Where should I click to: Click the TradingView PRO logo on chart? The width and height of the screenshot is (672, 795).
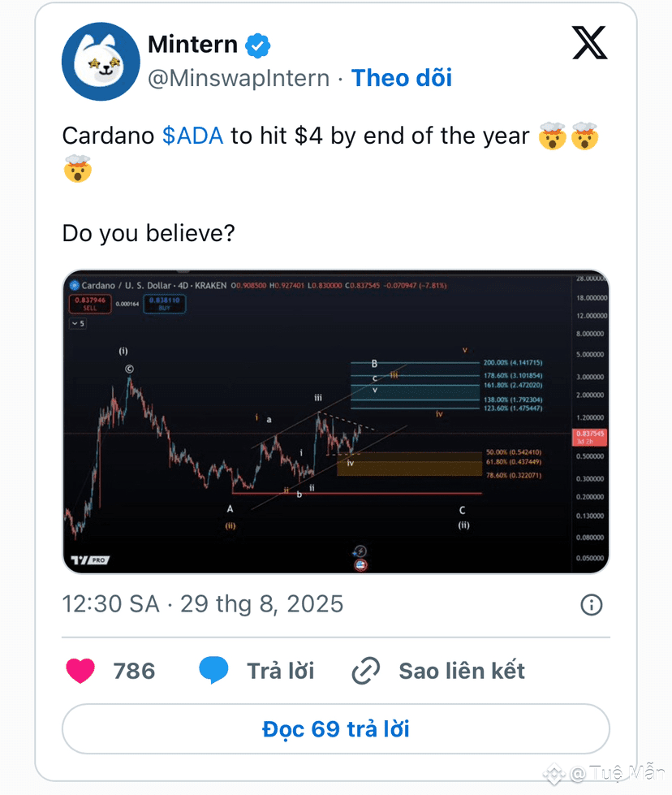pos(90,560)
